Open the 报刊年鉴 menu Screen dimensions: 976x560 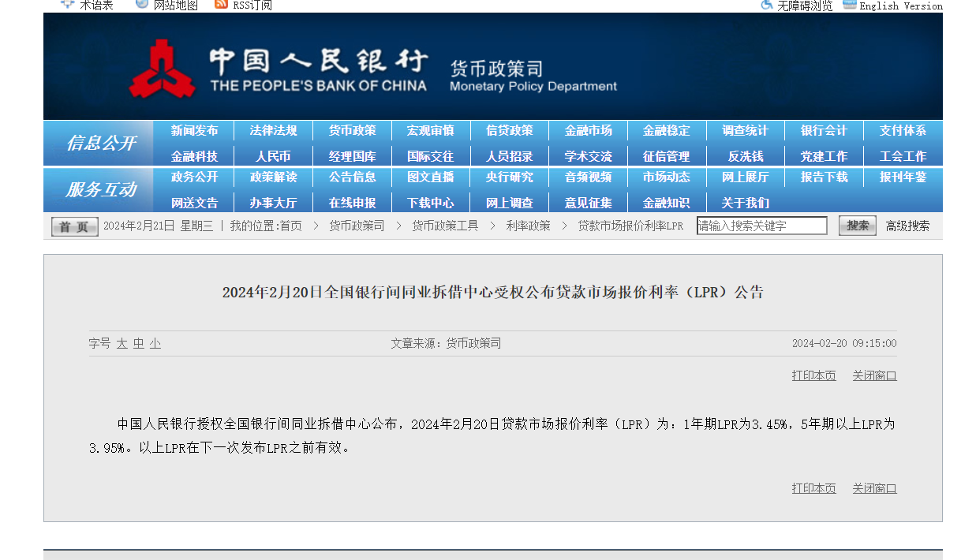pyautogui.click(x=903, y=177)
